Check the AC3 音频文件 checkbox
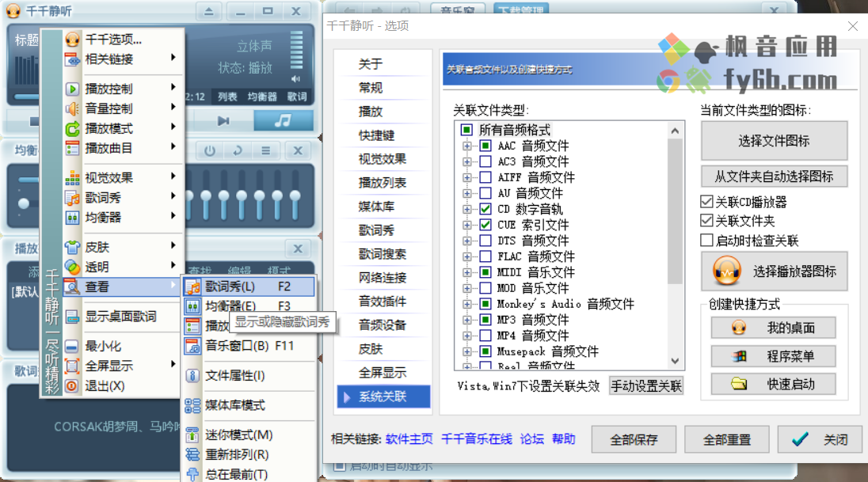 (485, 161)
